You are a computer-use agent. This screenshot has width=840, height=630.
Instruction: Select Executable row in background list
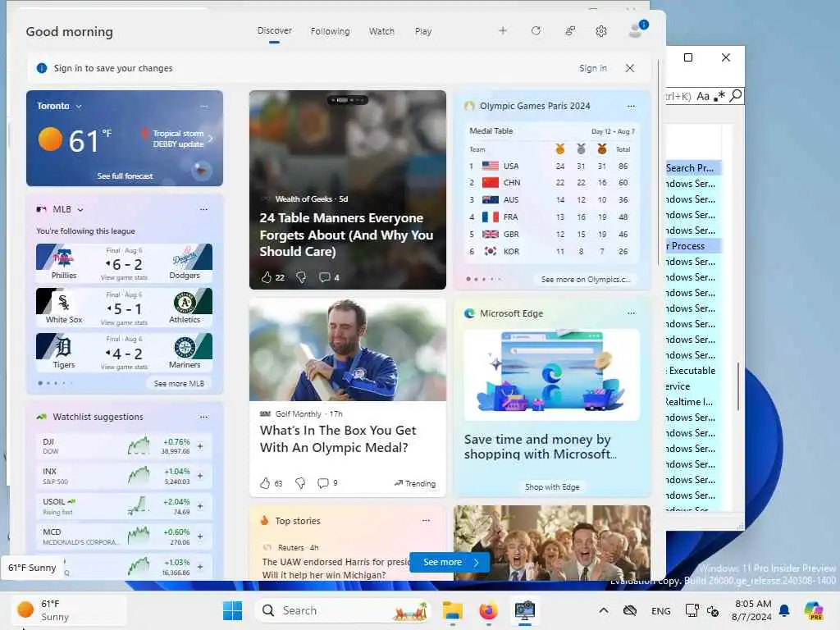coord(693,371)
